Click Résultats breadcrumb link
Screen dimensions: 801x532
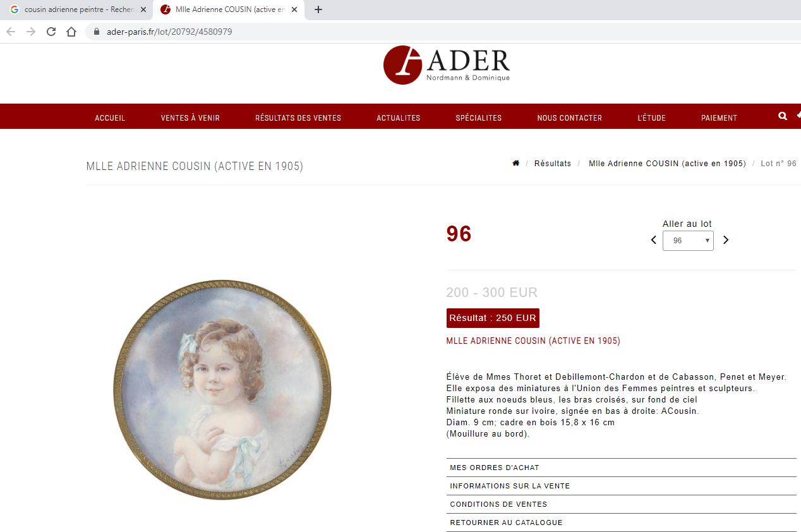tap(553, 163)
